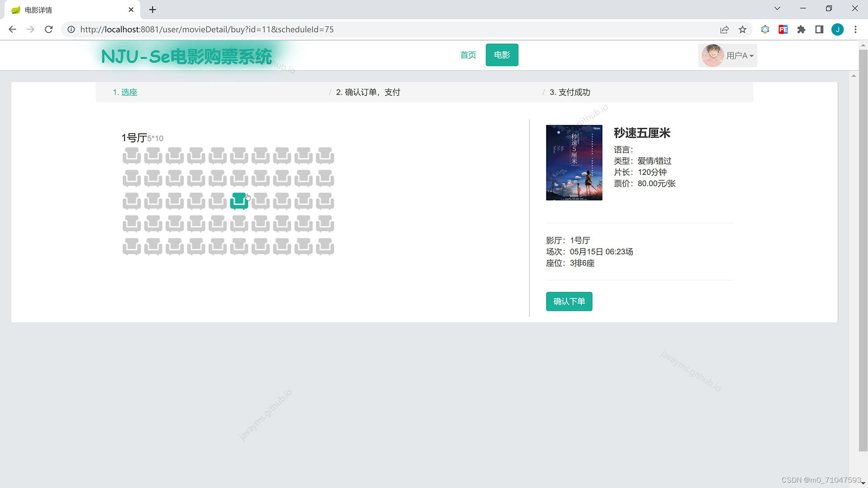Click the address bar URL

tap(207, 29)
